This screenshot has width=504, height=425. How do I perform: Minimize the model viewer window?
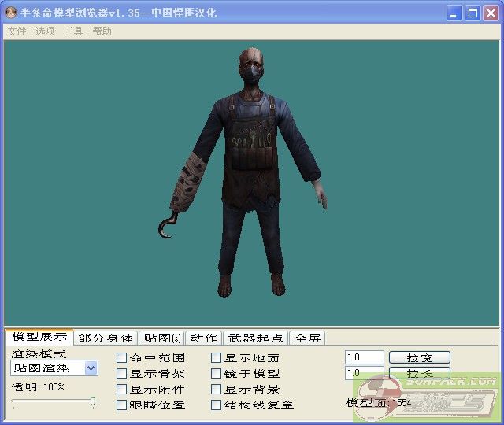point(455,13)
